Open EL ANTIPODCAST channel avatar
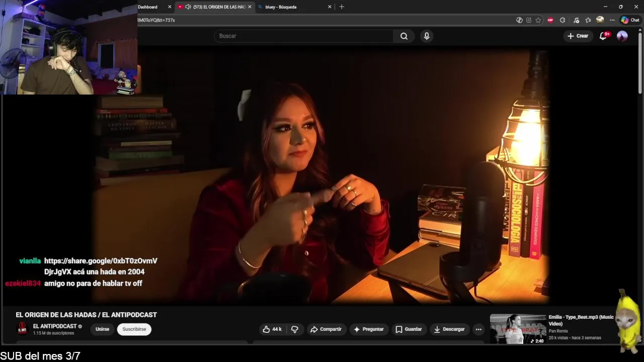 [22, 329]
